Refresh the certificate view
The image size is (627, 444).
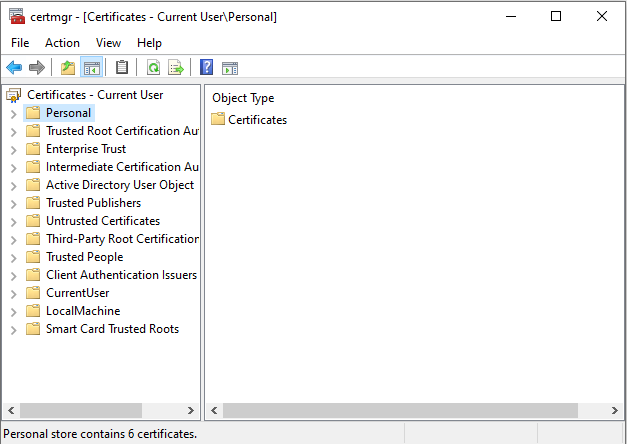pos(154,68)
